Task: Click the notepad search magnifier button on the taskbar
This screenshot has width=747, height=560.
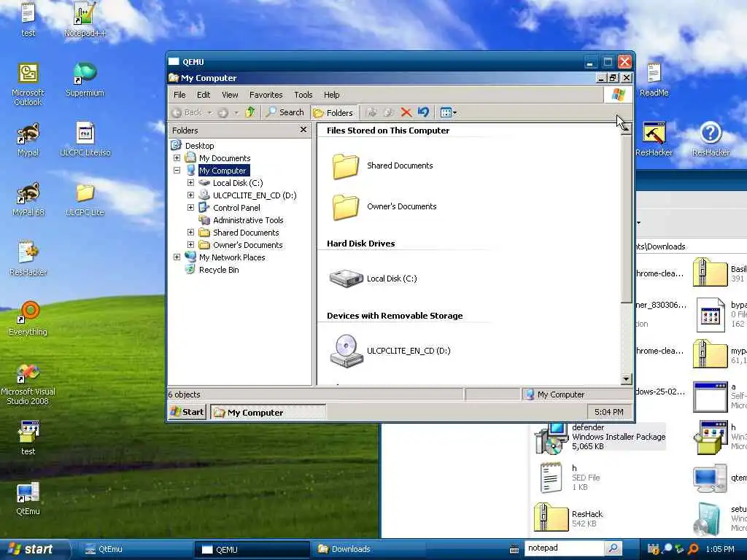Action: (613, 548)
